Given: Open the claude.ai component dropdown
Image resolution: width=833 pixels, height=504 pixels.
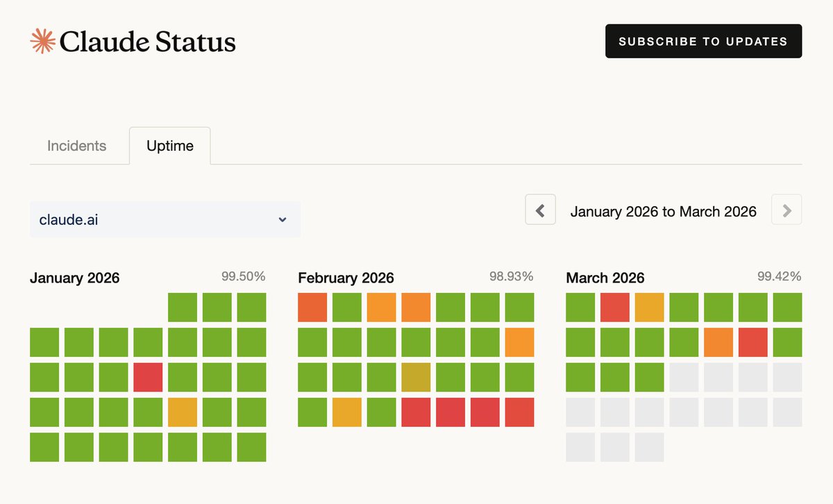Looking at the screenshot, I should (165, 219).
